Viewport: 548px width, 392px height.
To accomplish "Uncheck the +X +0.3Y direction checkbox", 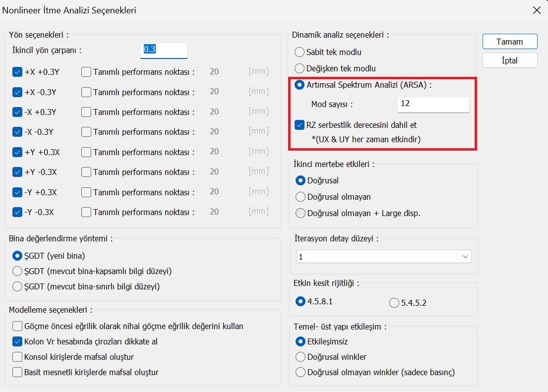I will (17, 72).
